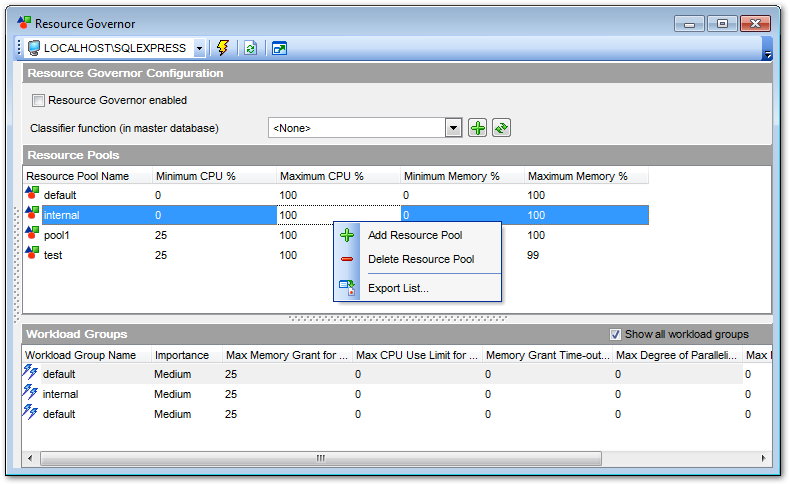This screenshot has width=790, height=485.
Task: Click the internal workload group icon
Action: [x=30, y=392]
